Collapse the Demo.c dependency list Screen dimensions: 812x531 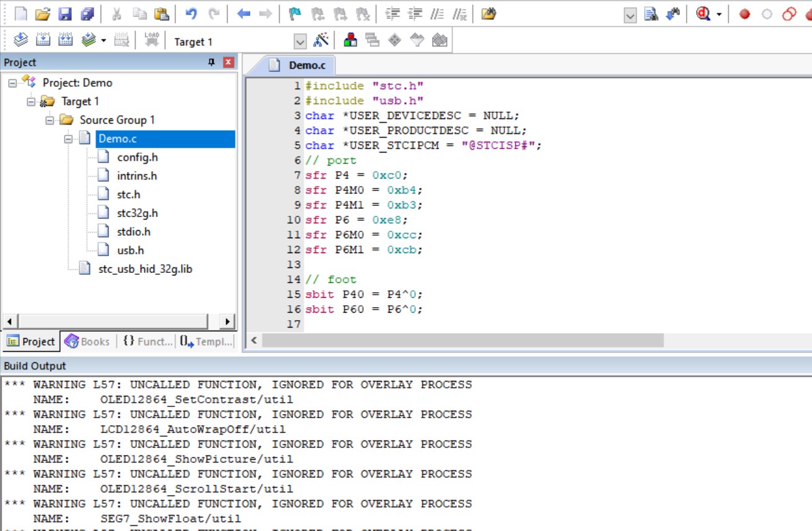68,139
